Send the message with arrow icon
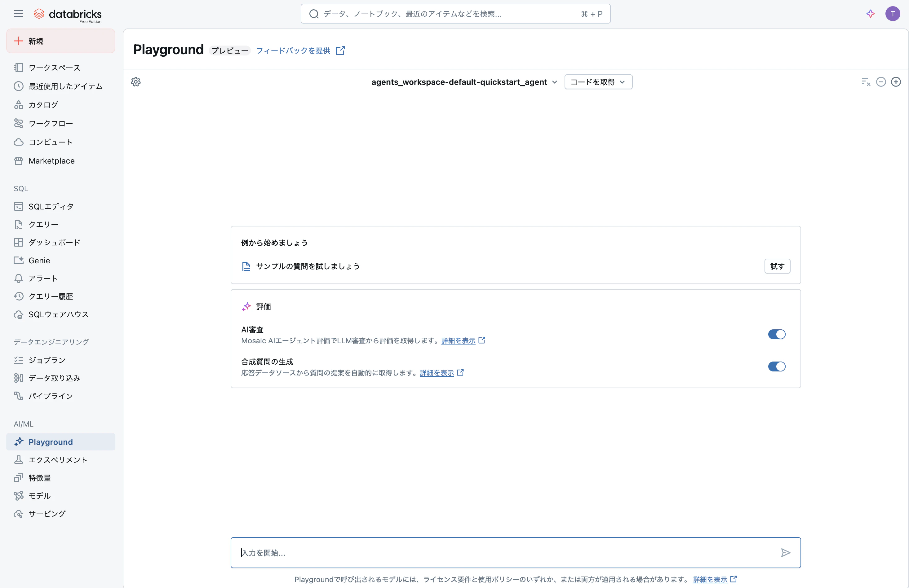The width and height of the screenshot is (909, 588). (x=785, y=553)
